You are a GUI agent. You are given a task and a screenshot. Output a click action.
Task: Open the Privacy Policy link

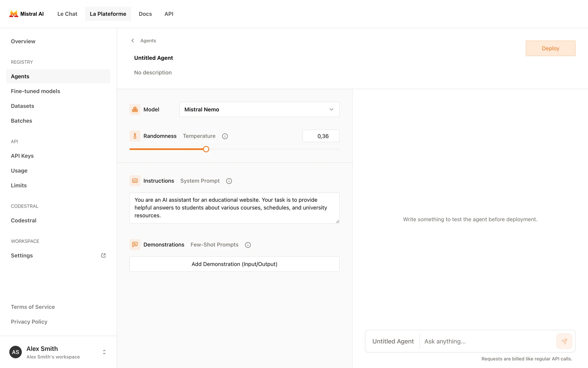pyautogui.click(x=29, y=322)
